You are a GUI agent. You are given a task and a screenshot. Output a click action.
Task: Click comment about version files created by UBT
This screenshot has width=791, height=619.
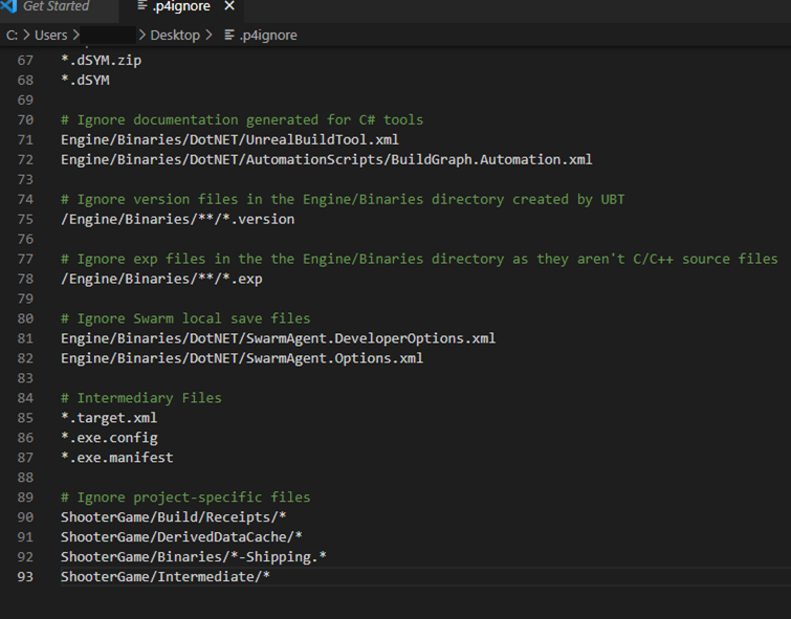[343, 199]
